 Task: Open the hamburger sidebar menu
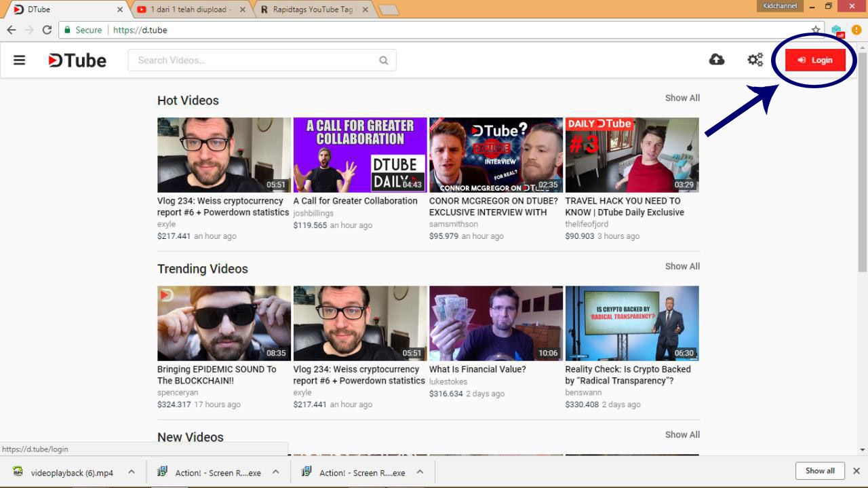[x=19, y=60]
